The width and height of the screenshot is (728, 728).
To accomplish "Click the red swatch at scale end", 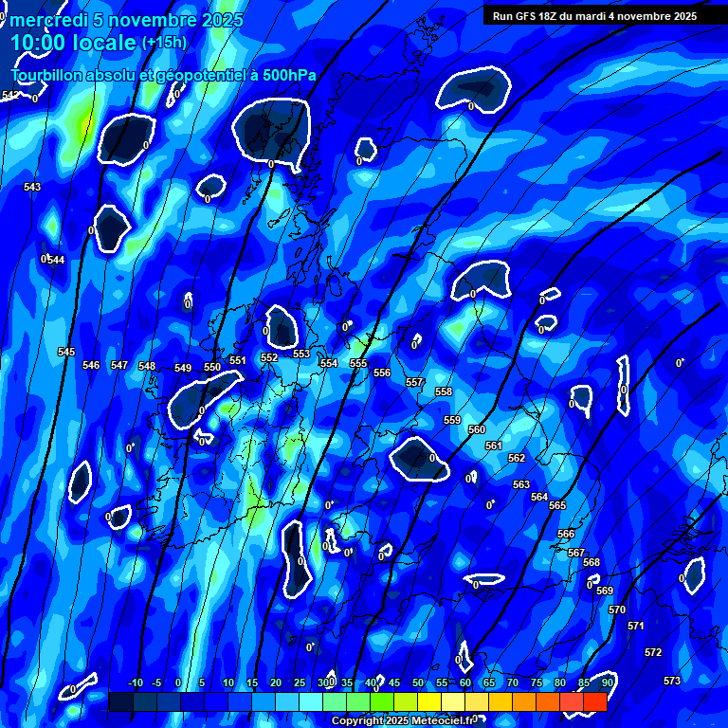I will [594, 701].
